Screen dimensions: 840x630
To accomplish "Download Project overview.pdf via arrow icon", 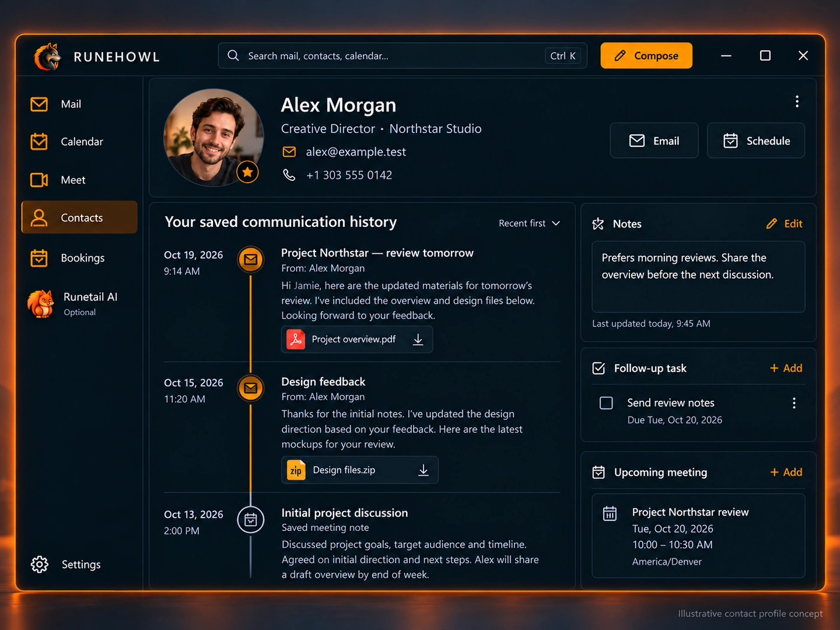I will 418,339.
